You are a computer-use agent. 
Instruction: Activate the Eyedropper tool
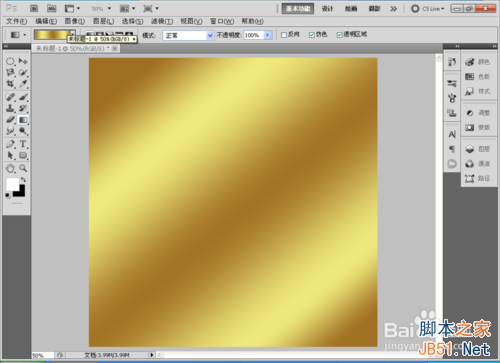click(x=23, y=83)
